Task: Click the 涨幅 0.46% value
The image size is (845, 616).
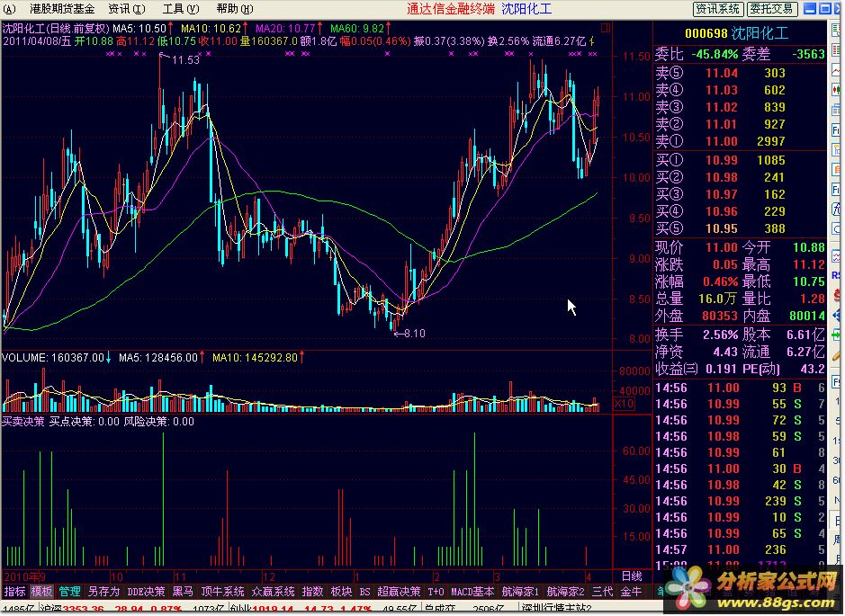Action: [721, 281]
